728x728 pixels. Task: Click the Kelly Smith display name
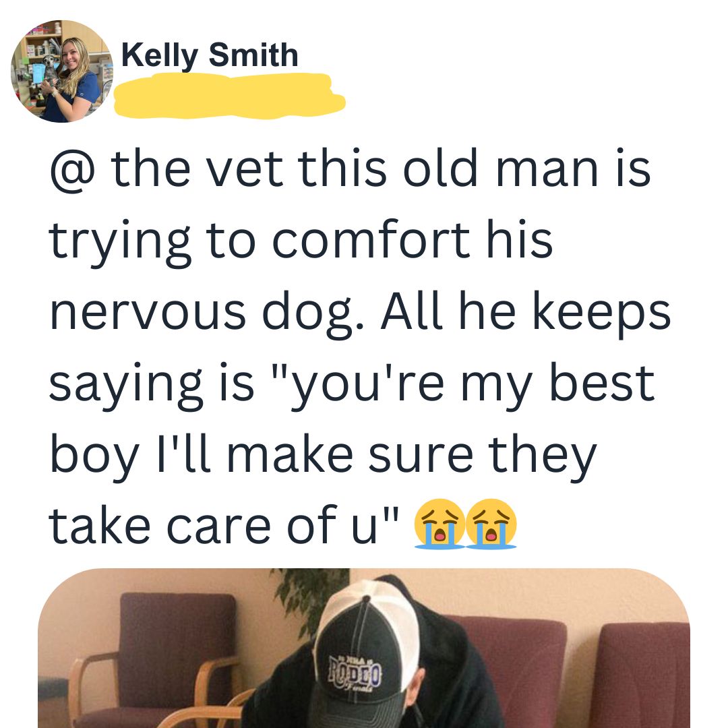[x=210, y=56]
